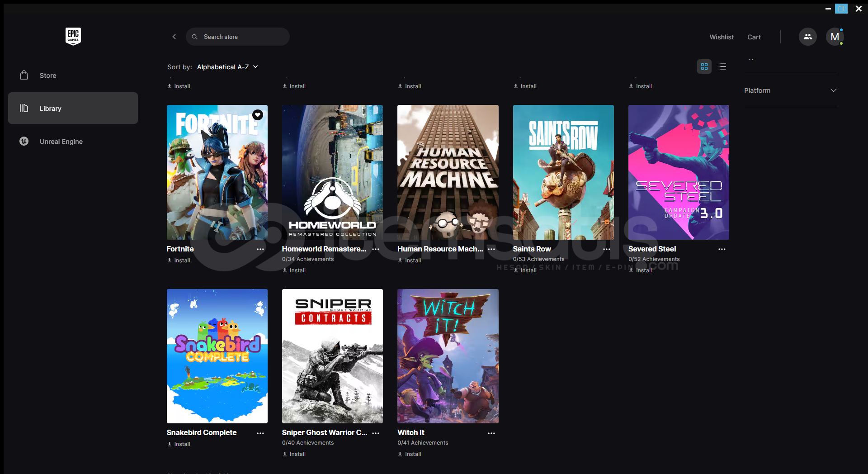The width and height of the screenshot is (868, 474).
Task: Open Saints Row cover art
Action: click(x=563, y=172)
